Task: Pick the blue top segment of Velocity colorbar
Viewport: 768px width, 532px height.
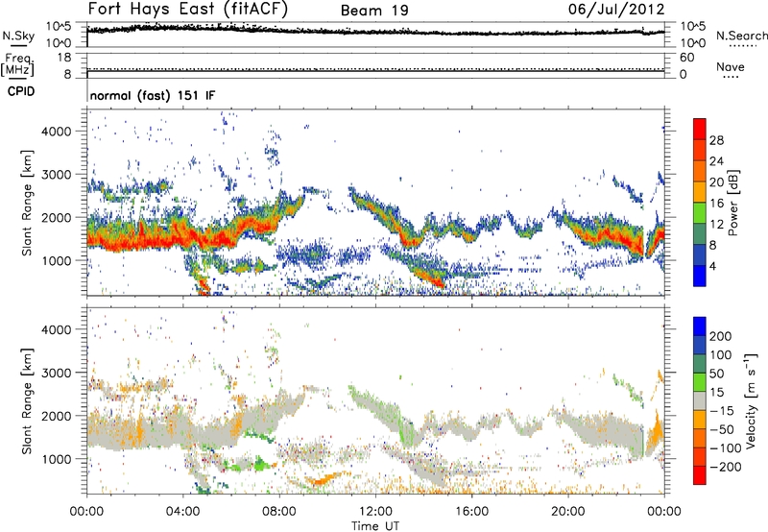Action: [700, 326]
